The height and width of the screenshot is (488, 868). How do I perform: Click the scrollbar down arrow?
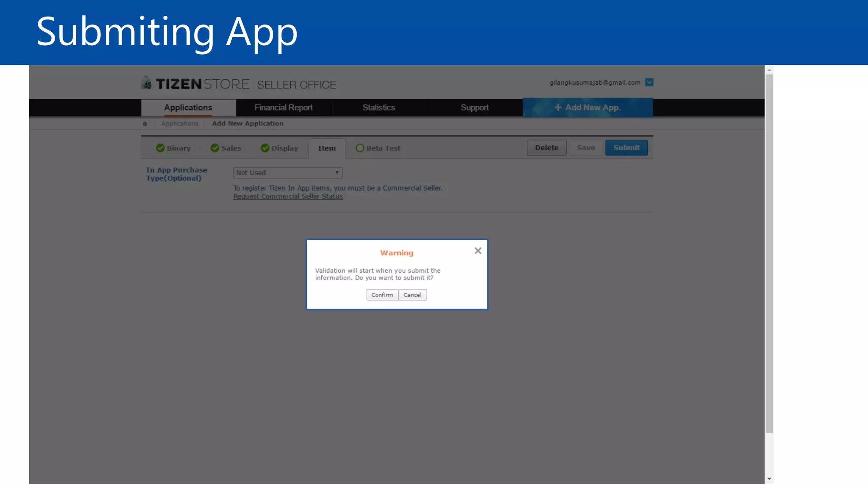[769, 479]
